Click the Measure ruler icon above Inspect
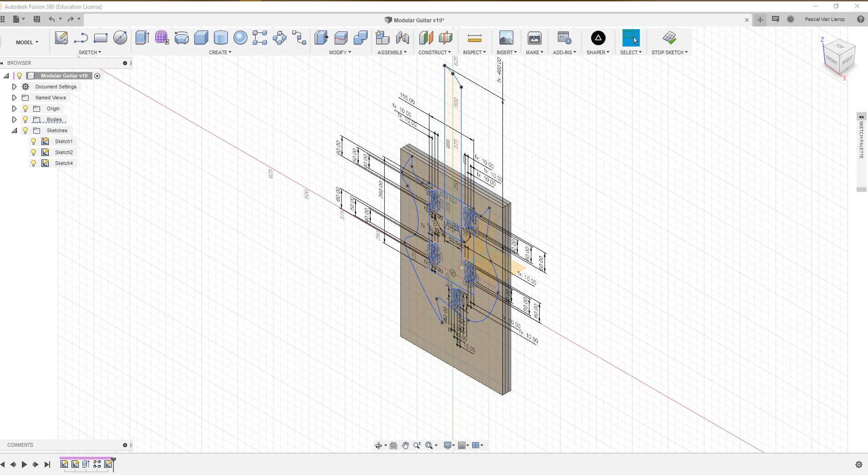Image resolution: width=868 pixels, height=475 pixels. pos(474,38)
